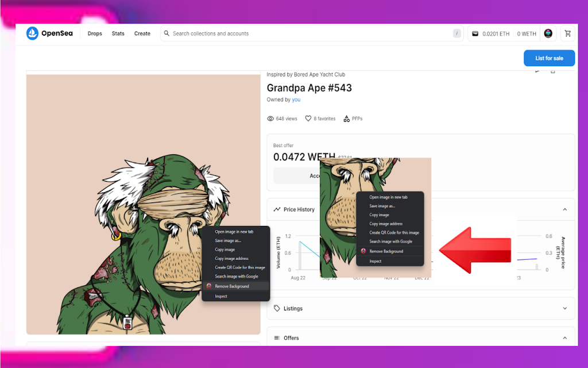Click the Best offer label
This screenshot has height=368, width=588.
point(283,145)
